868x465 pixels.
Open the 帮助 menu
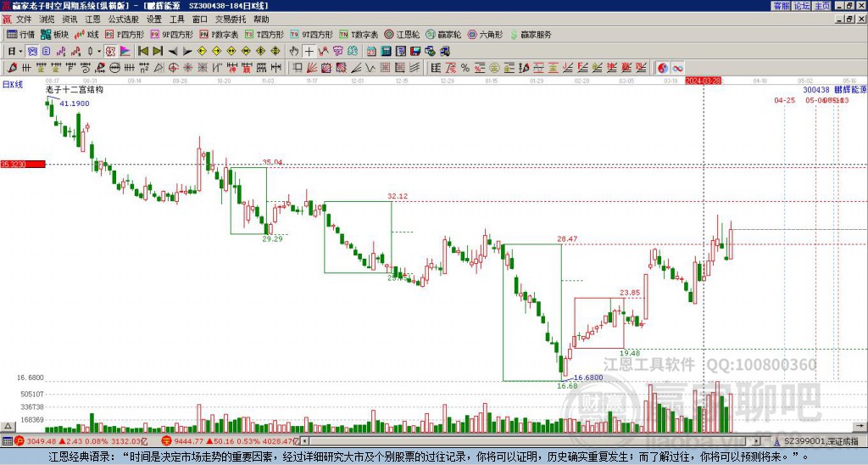click(x=261, y=20)
